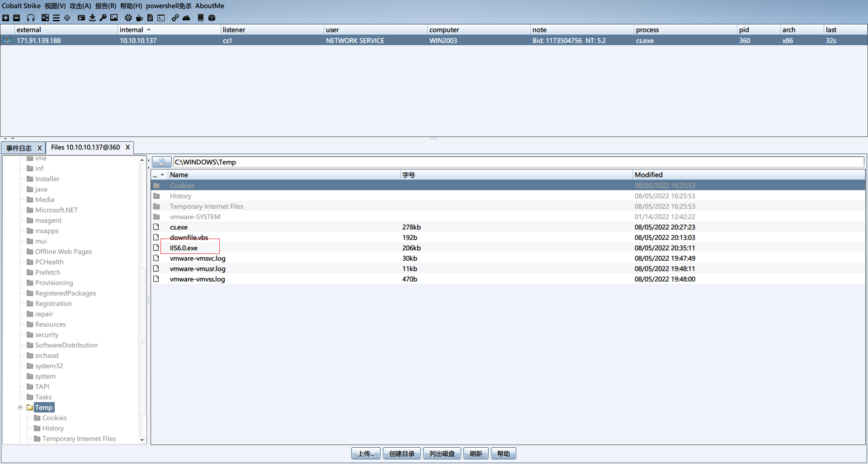
Task: Click the tree scrollbar up arrow
Action: click(x=142, y=160)
